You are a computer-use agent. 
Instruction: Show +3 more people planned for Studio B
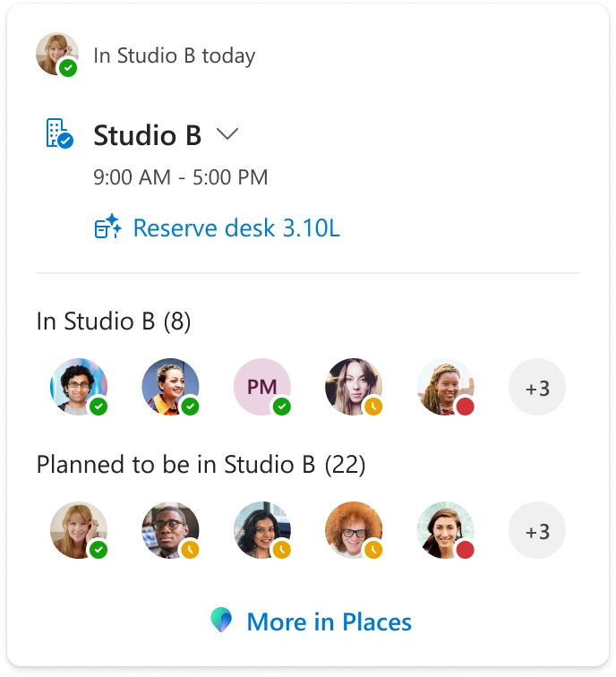click(537, 530)
